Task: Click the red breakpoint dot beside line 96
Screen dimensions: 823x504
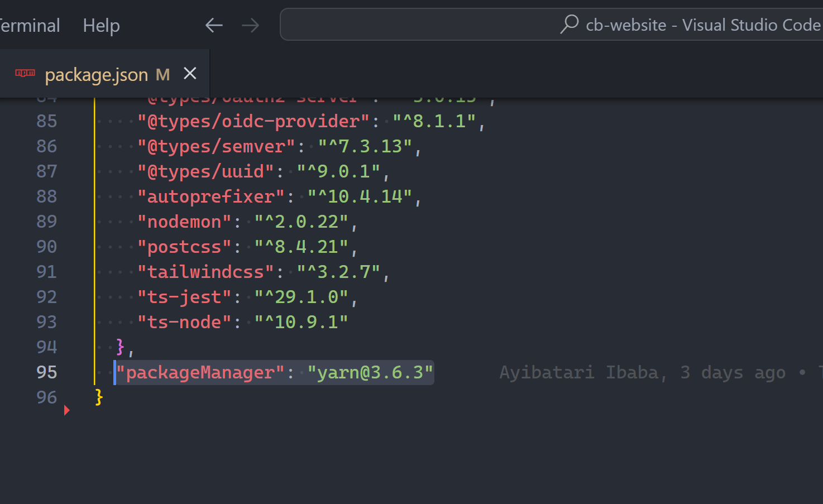Action: coord(66,410)
